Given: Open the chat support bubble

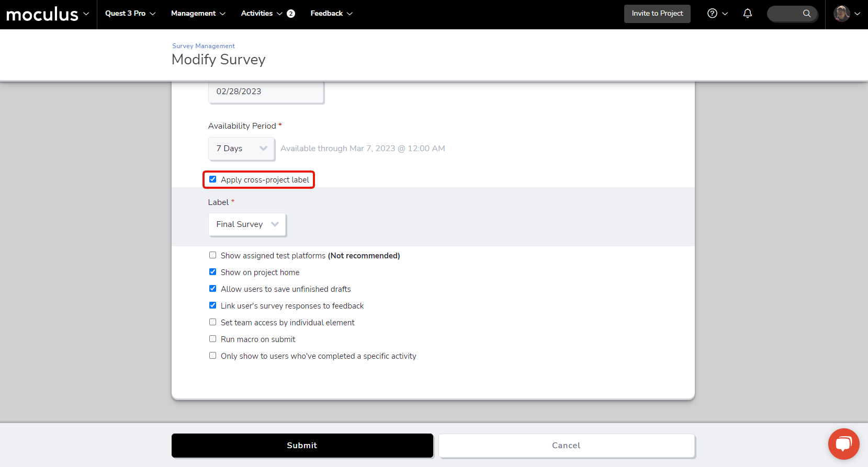Looking at the screenshot, I should click(843, 444).
